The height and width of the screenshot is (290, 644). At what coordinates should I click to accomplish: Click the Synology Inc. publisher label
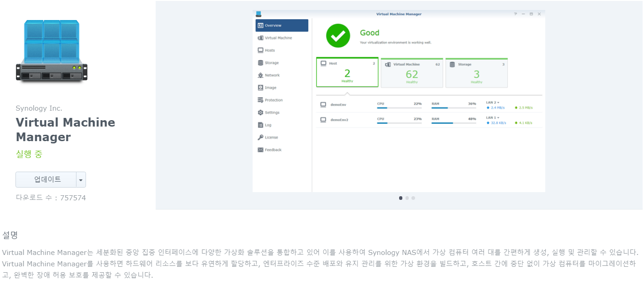39,108
